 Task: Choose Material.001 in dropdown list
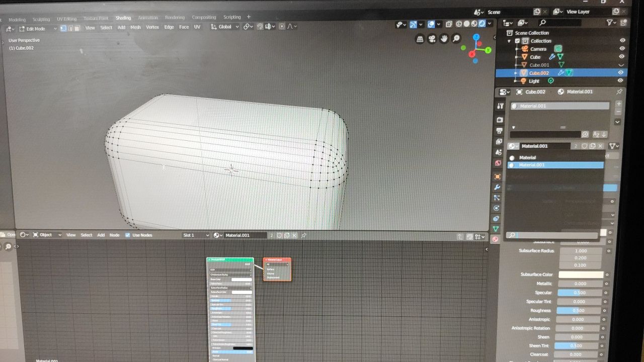[x=555, y=165]
